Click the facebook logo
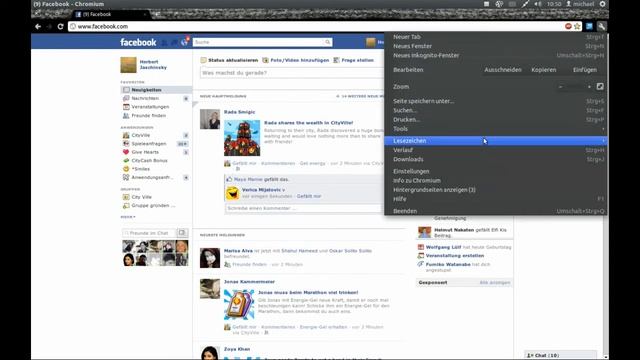 pyautogui.click(x=138, y=42)
